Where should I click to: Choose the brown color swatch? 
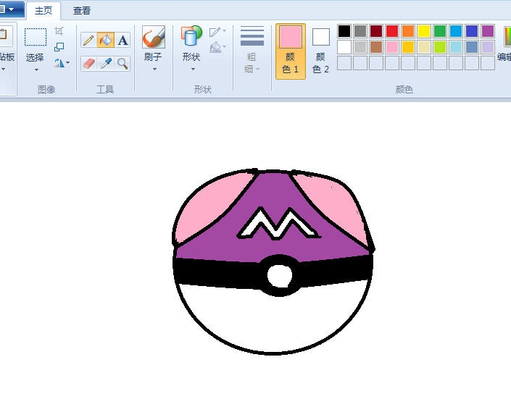pyautogui.click(x=376, y=47)
